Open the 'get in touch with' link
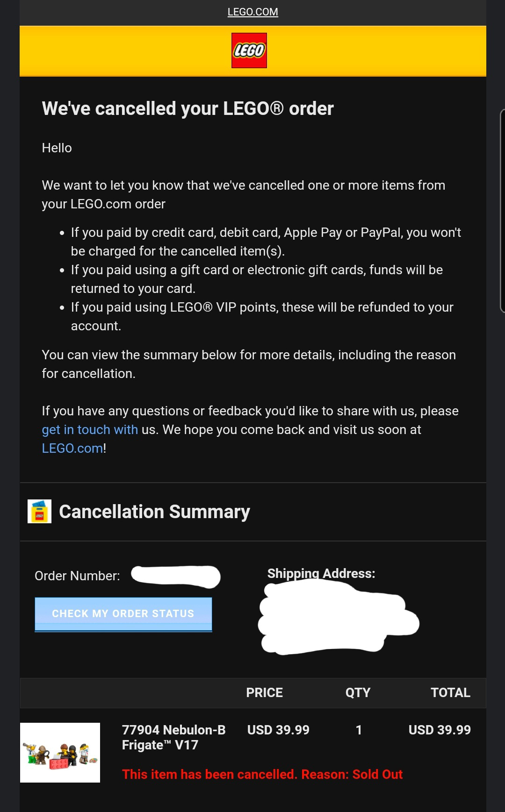505x812 pixels. pos(90,429)
